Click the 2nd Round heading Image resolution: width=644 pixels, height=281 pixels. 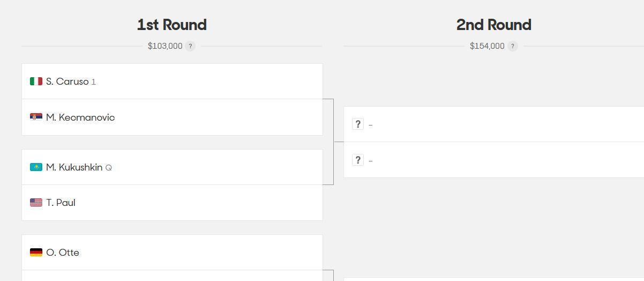[x=493, y=25]
